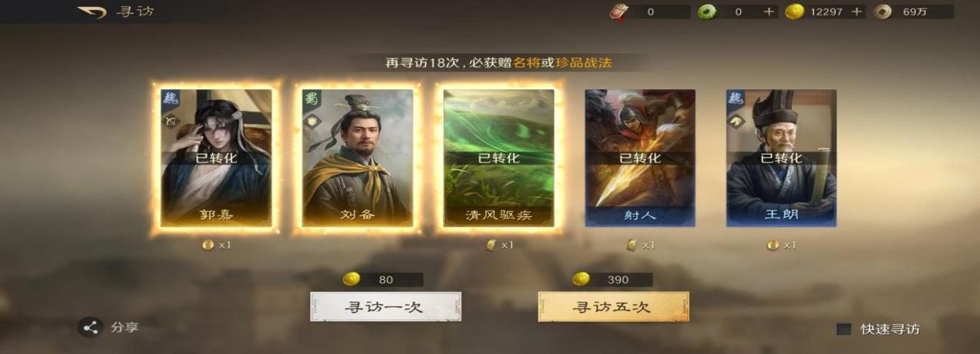980x354 pixels.
Task: Tap the coin reward icon under 郭嘉
Action: (208, 245)
